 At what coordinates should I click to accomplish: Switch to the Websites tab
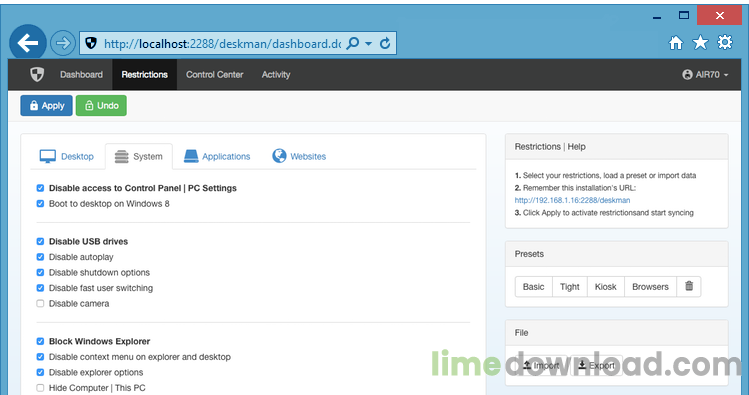[x=299, y=156]
